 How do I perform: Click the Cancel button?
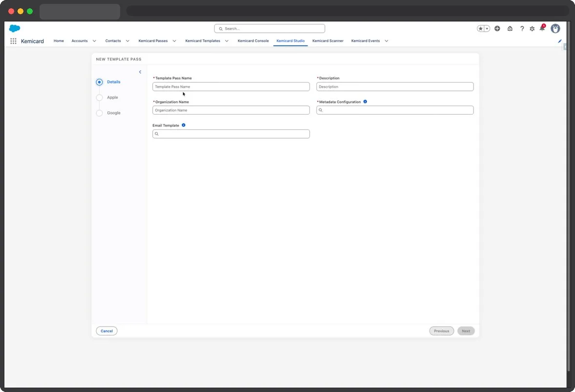click(x=107, y=331)
